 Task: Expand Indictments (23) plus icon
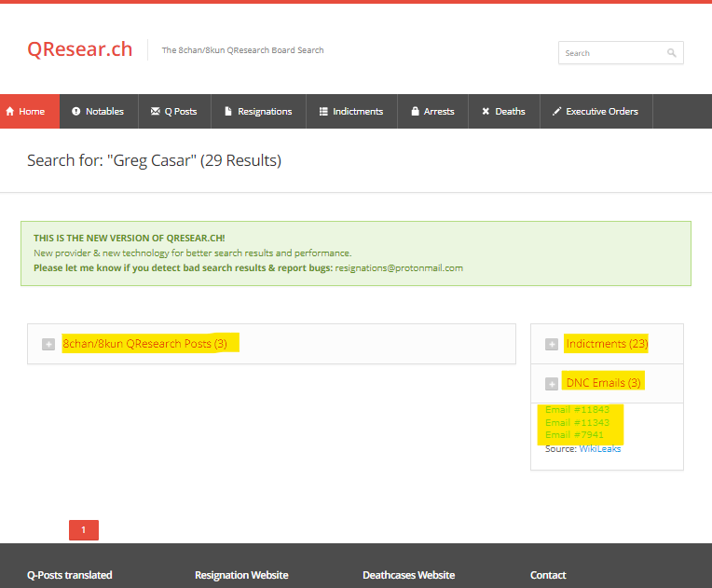pos(552,344)
